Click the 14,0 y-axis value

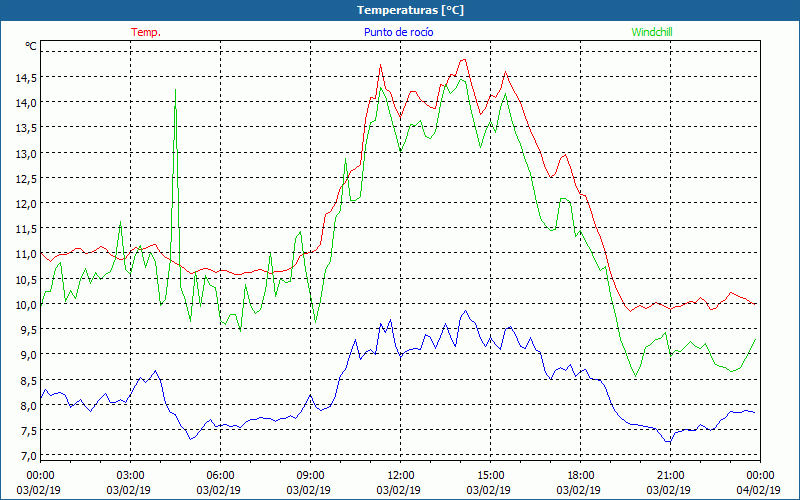click(24, 103)
